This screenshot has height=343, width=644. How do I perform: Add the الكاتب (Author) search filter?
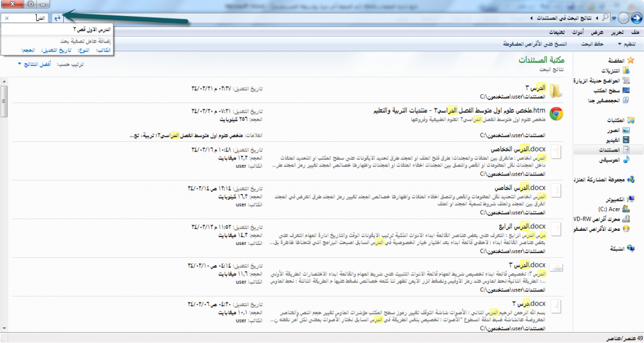102,50
